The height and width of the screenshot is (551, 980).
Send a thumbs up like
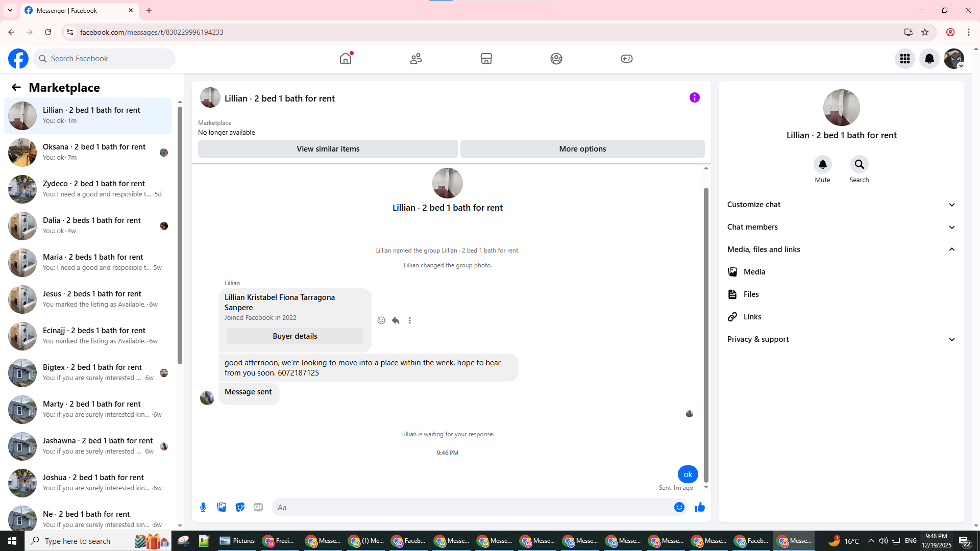point(699,507)
